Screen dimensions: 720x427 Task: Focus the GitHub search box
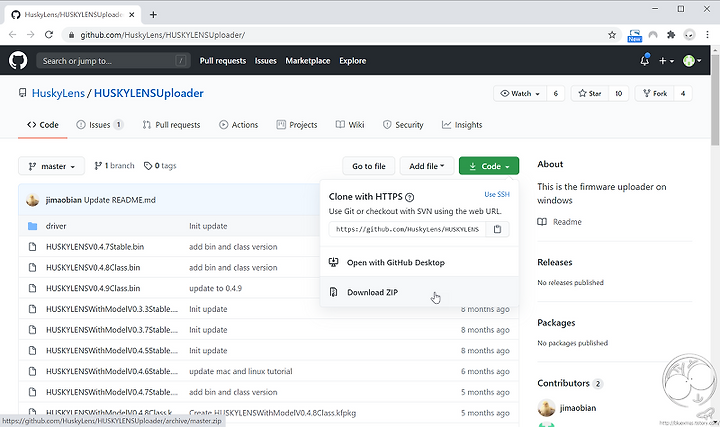coord(113,61)
